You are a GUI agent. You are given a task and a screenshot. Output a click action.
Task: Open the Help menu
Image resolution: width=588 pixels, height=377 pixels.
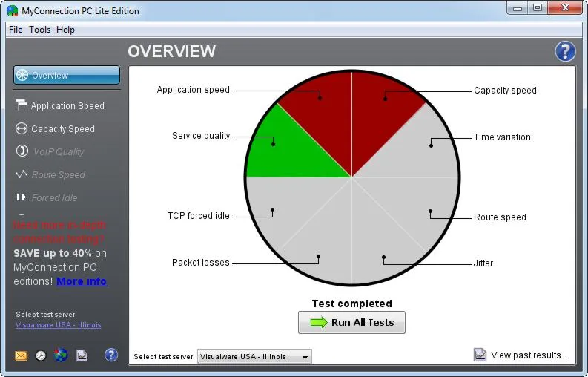tap(66, 30)
